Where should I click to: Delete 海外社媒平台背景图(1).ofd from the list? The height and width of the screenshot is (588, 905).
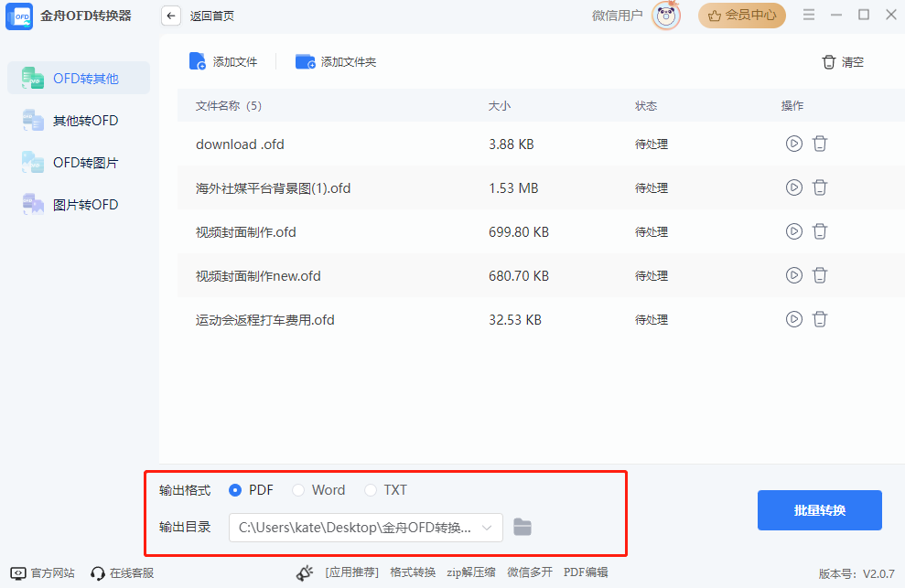[x=820, y=187]
